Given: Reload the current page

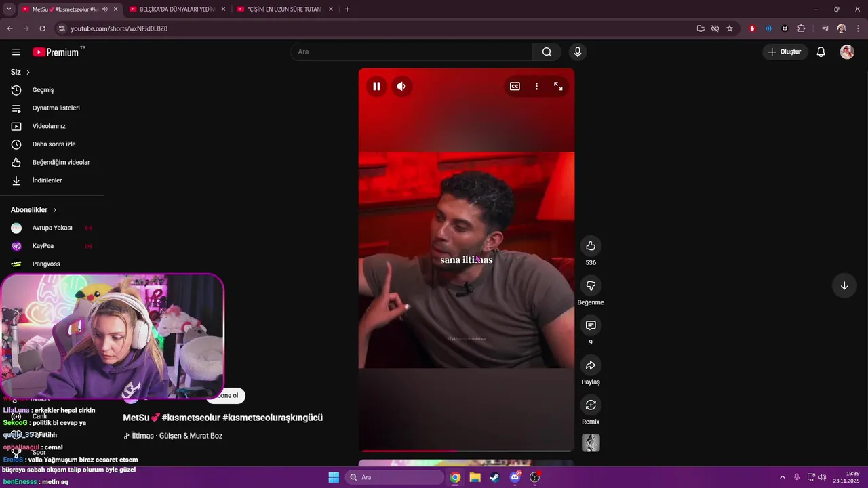Looking at the screenshot, I should click(x=43, y=28).
